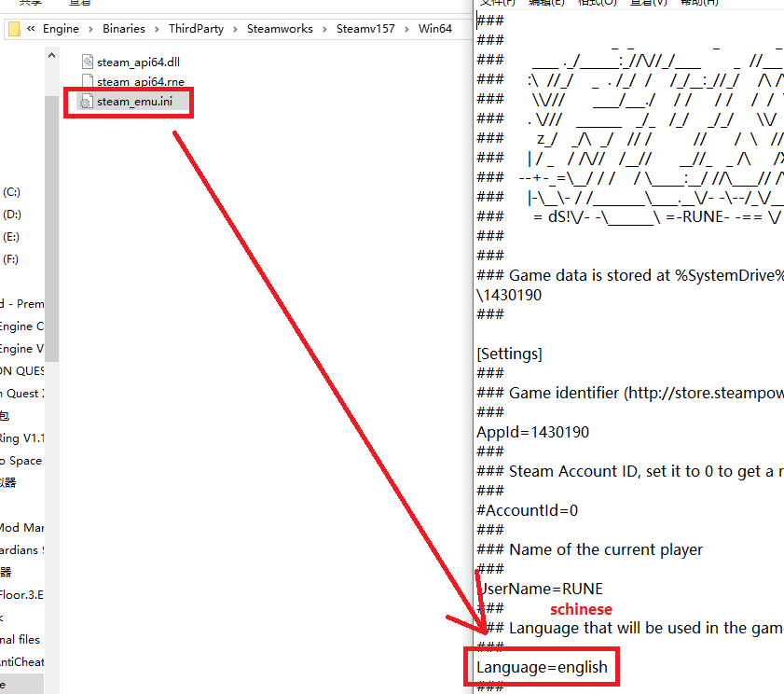Open the (D:) drive in sidebar
Viewport: 784px width, 694px height.
12,215
